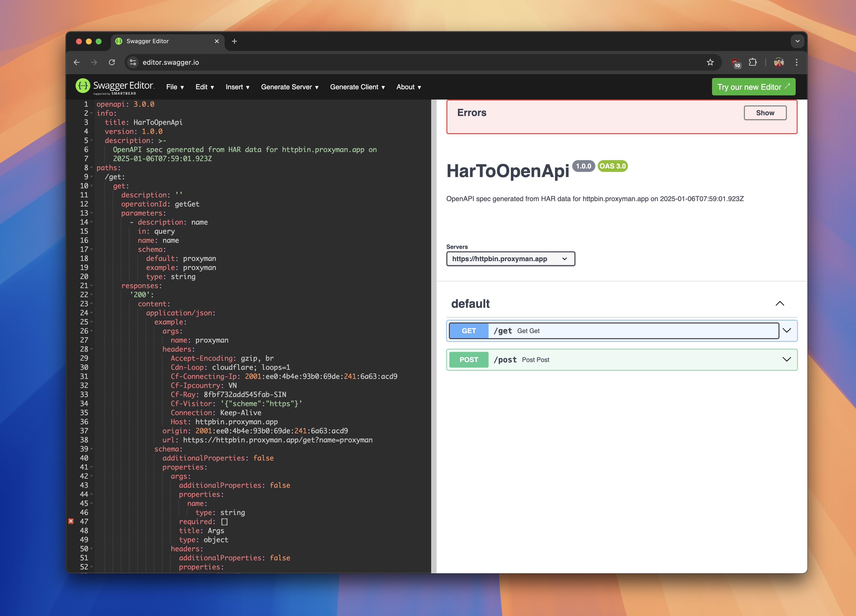Image resolution: width=856 pixels, height=616 pixels.
Task: Fold the info block at line 2
Action: (x=91, y=113)
